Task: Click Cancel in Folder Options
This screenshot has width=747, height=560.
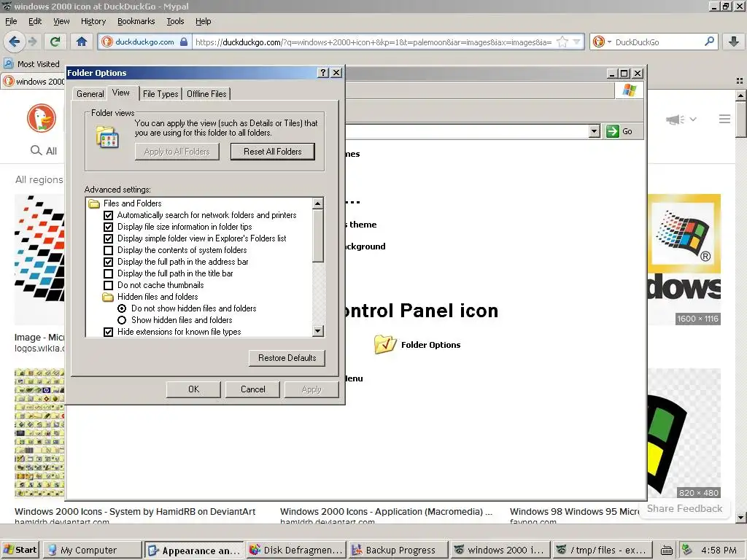Action: pyautogui.click(x=252, y=389)
